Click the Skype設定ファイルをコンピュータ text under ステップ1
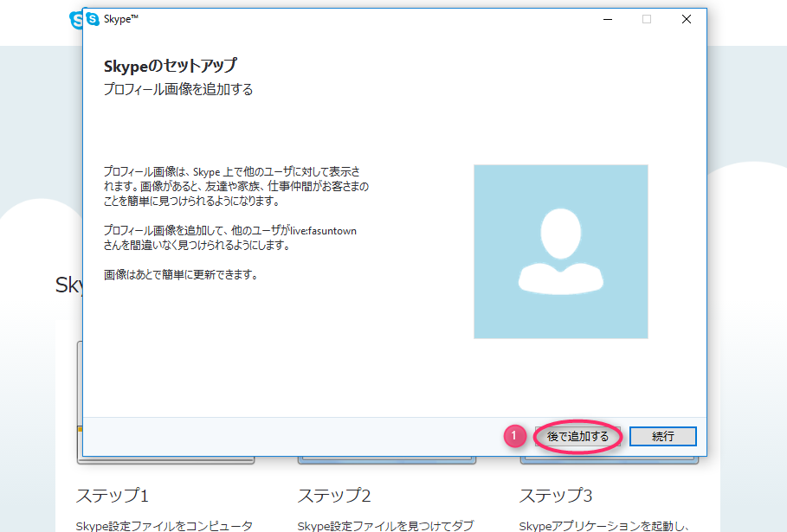This screenshot has height=532, width=787. [164, 525]
